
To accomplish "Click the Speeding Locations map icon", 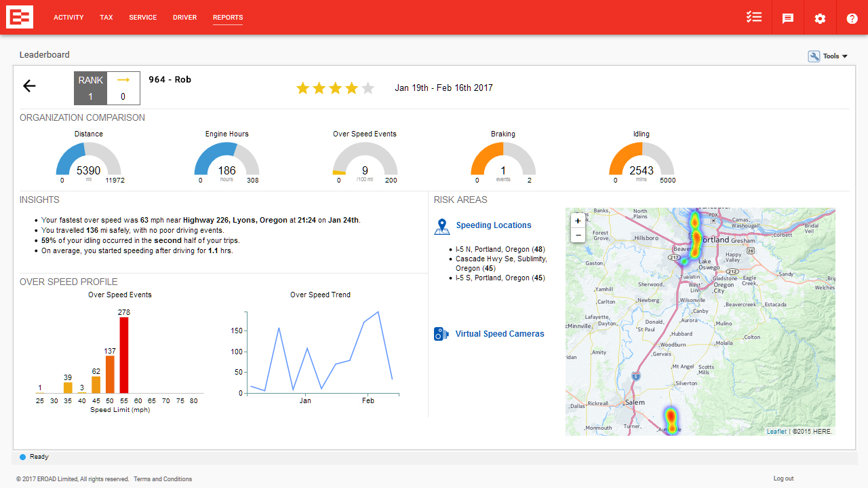I will [x=442, y=226].
